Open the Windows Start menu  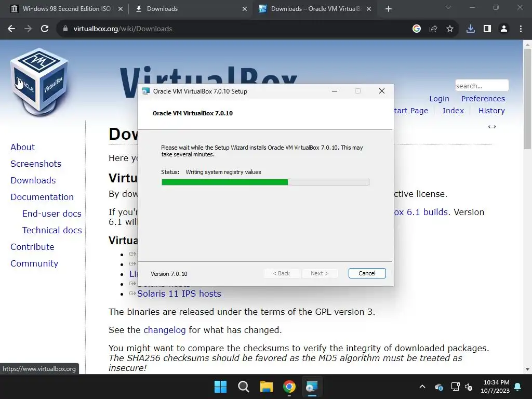click(x=220, y=387)
